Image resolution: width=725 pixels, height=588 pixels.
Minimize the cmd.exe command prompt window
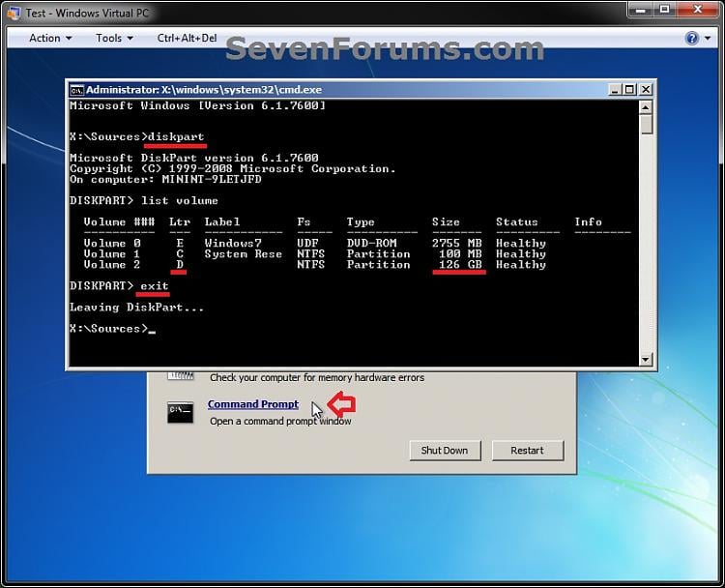click(614, 89)
